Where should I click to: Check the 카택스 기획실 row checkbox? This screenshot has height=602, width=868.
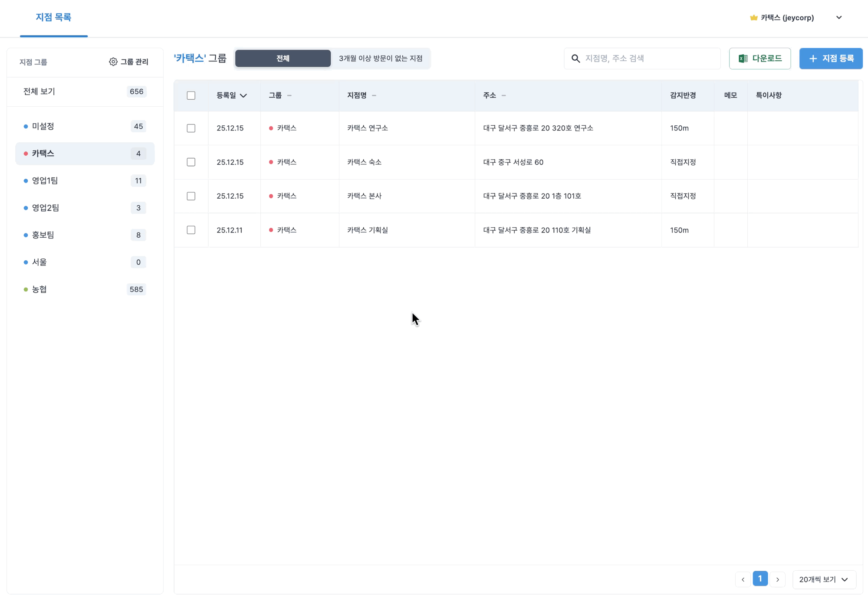click(191, 230)
